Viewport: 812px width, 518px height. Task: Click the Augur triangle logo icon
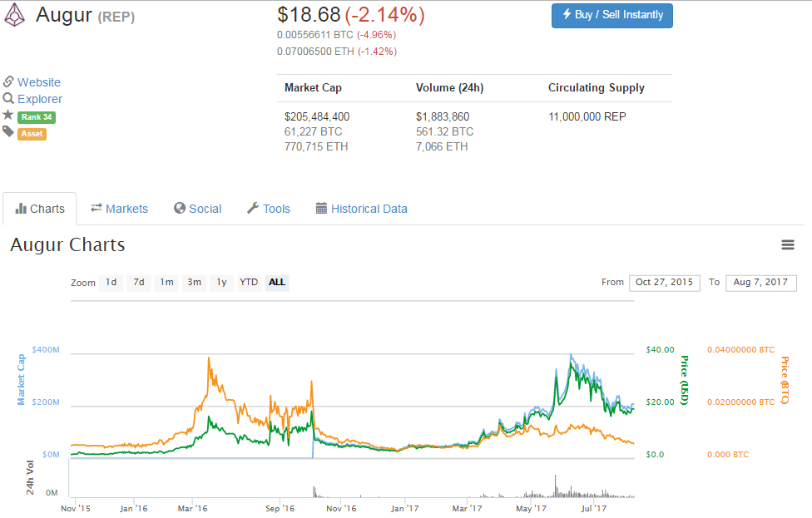[14, 14]
